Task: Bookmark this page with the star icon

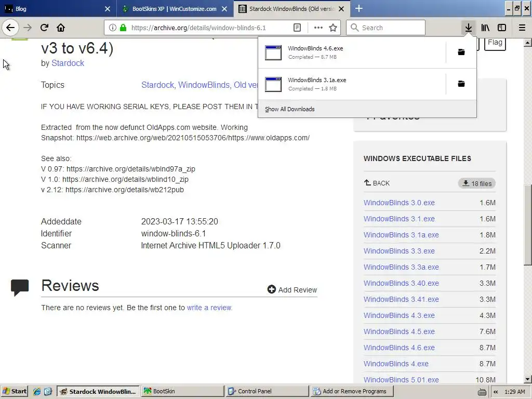Action: (333, 28)
